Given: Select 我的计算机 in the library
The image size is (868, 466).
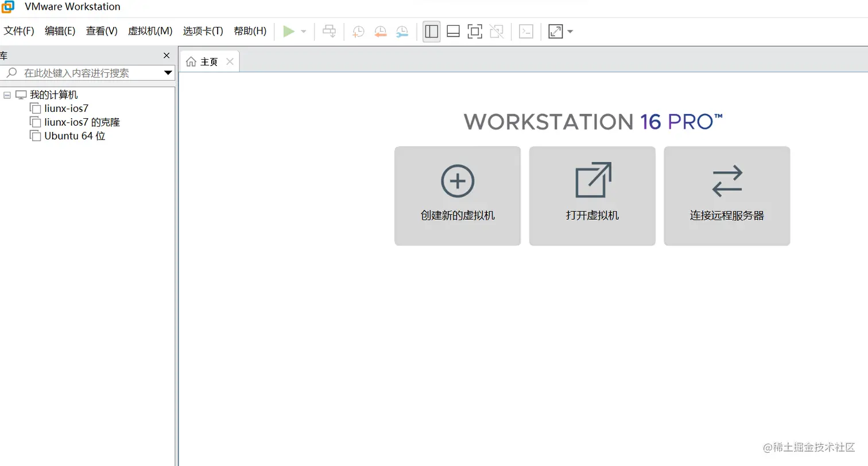Looking at the screenshot, I should pyautogui.click(x=53, y=95).
